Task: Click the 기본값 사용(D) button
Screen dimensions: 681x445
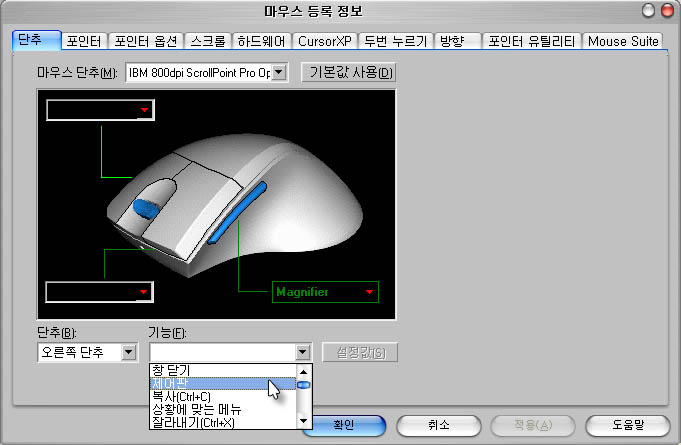Action: coord(349,73)
